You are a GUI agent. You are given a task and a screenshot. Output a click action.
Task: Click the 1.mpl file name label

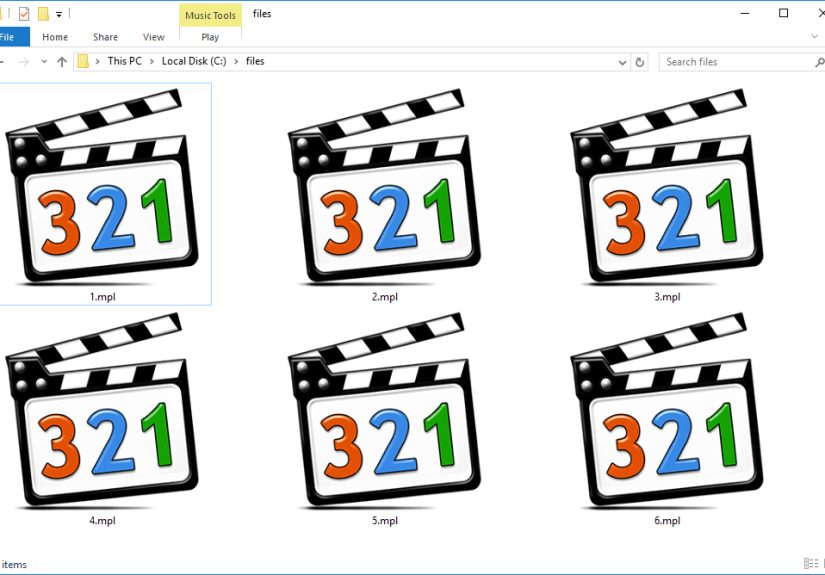102,297
